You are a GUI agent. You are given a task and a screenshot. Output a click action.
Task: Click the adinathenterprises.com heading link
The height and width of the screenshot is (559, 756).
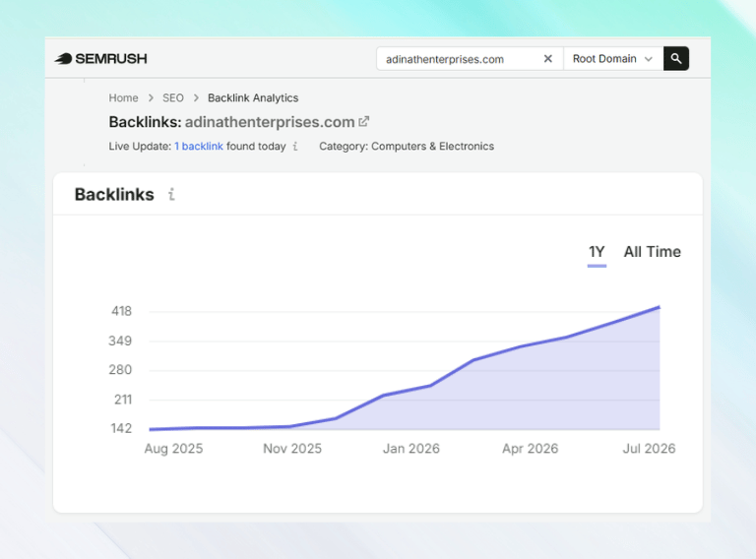[x=270, y=122]
